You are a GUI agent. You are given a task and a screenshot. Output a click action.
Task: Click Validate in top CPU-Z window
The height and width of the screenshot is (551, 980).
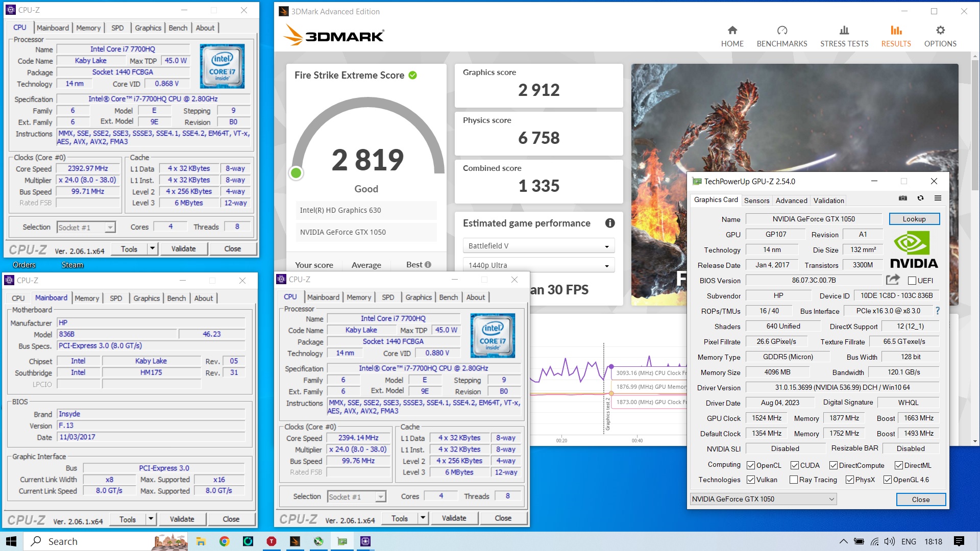pos(183,248)
